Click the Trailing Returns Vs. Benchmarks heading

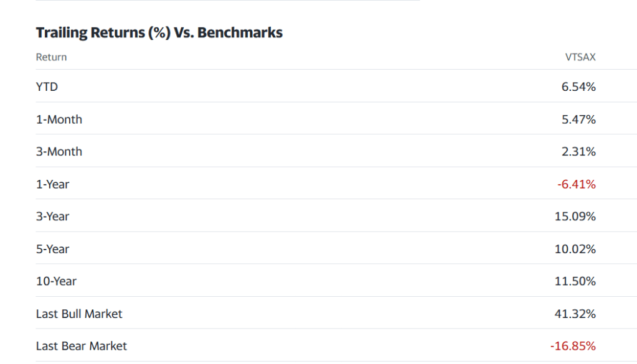coord(159,33)
